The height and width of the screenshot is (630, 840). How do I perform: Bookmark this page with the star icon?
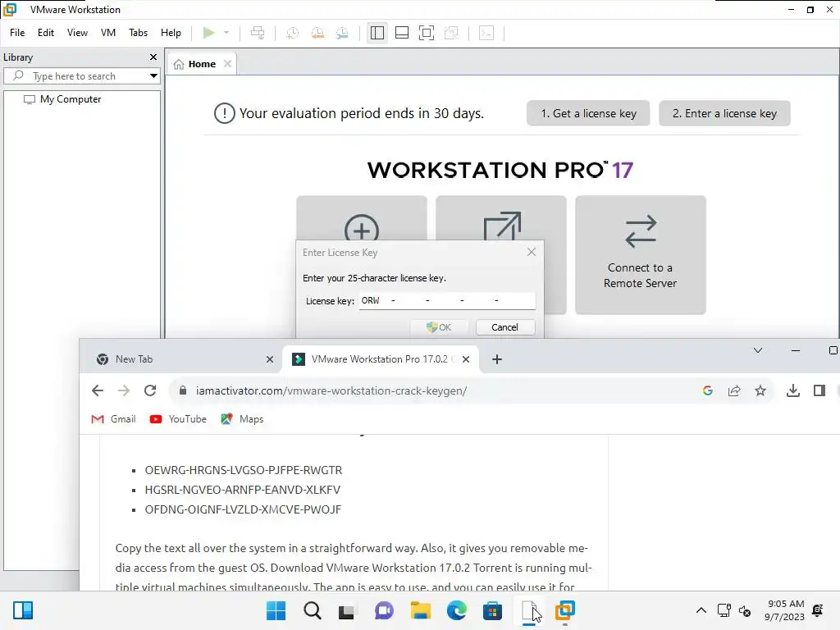pos(760,390)
